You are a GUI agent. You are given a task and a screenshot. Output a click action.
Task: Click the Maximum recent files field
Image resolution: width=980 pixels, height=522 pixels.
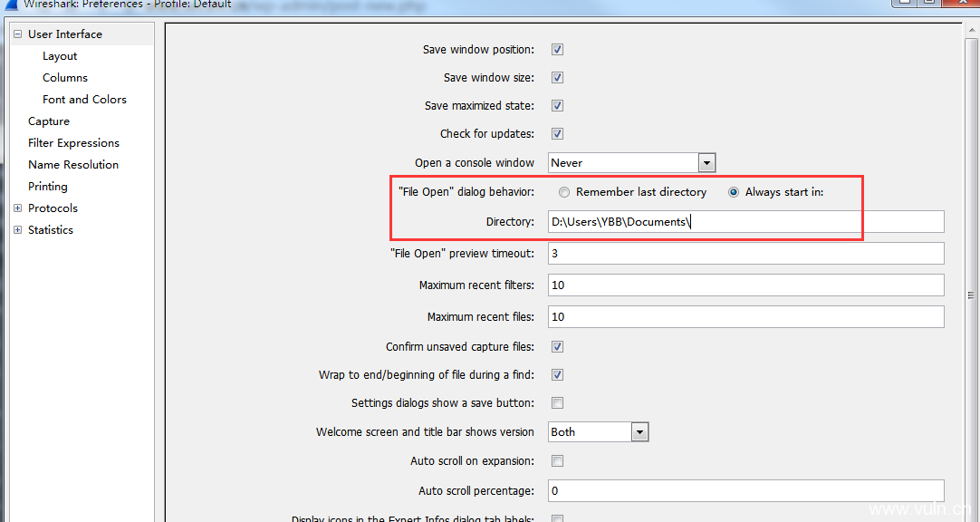click(x=746, y=317)
